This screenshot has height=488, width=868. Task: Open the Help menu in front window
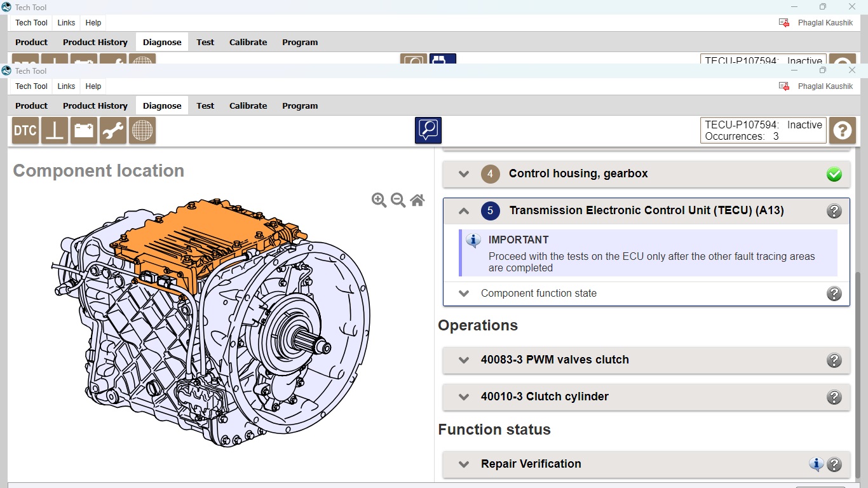pyautogui.click(x=93, y=86)
